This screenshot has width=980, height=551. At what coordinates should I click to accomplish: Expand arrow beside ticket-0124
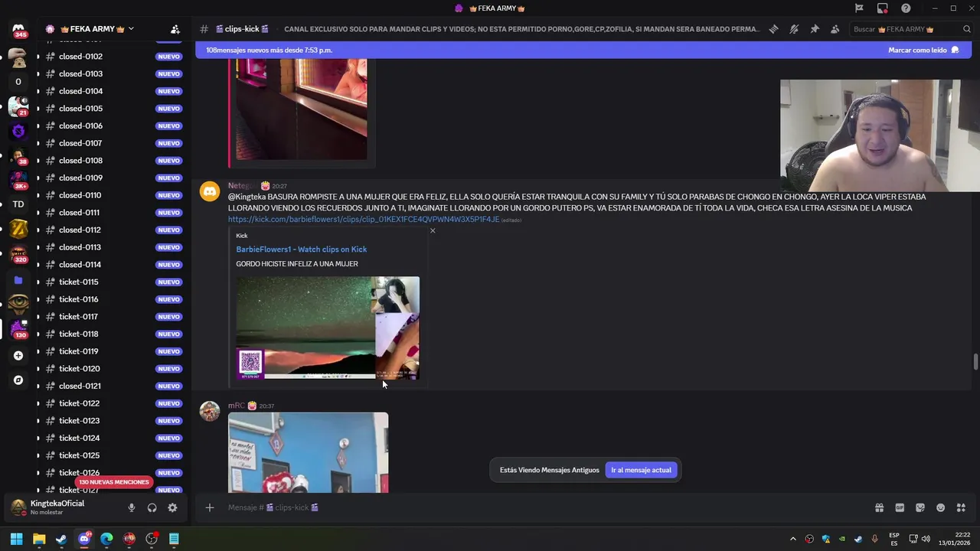(x=38, y=438)
